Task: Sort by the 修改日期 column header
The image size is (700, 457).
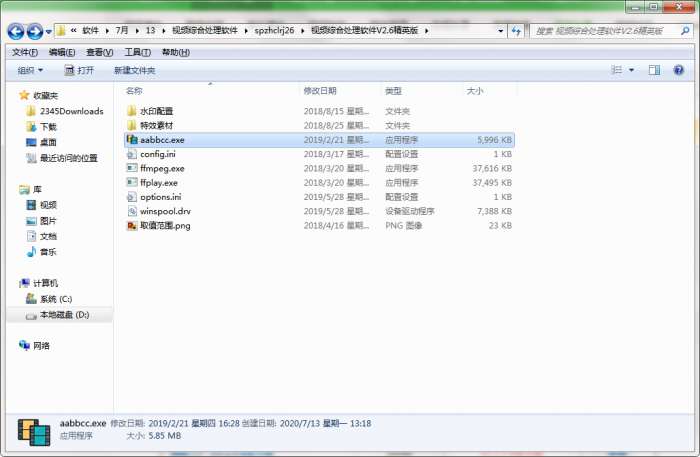Action: 320,91
